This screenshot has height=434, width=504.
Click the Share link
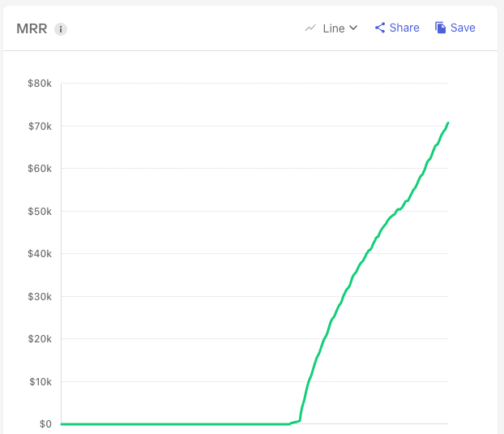coord(397,28)
